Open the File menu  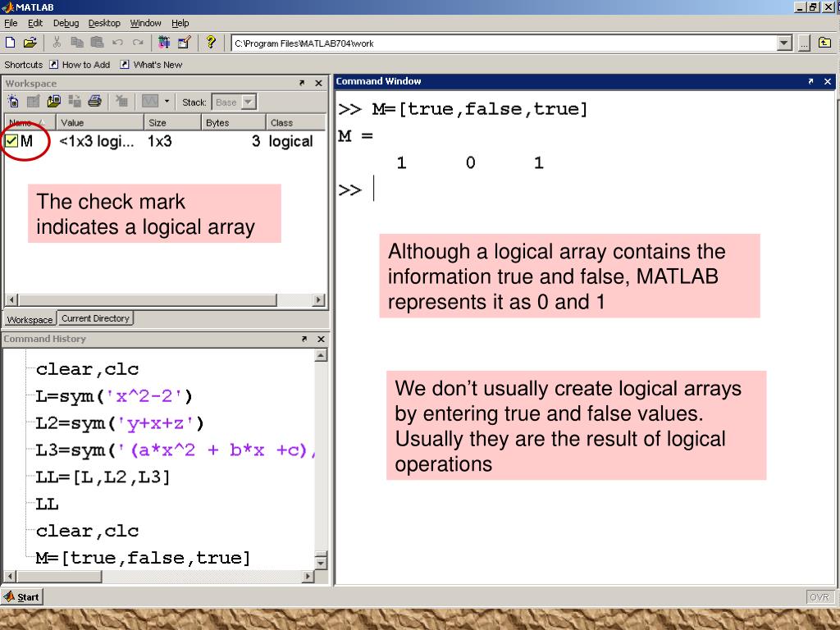(11, 23)
